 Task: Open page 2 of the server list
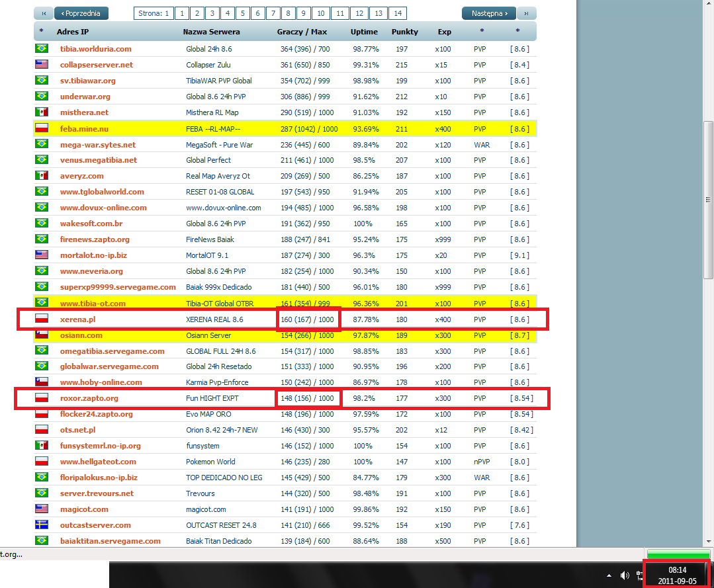pos(197,13)
